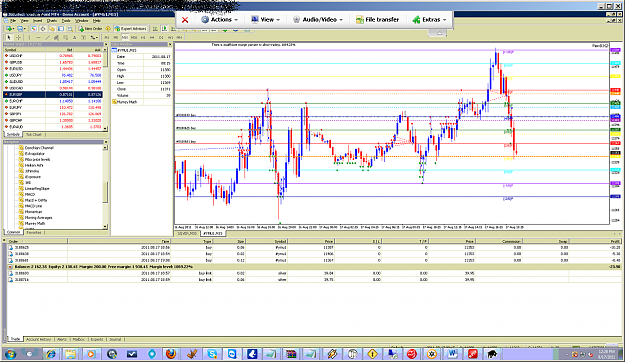Screen dimensions: 625x362
Task: Open the new chart dropdown icon
Action: point(10,29)
